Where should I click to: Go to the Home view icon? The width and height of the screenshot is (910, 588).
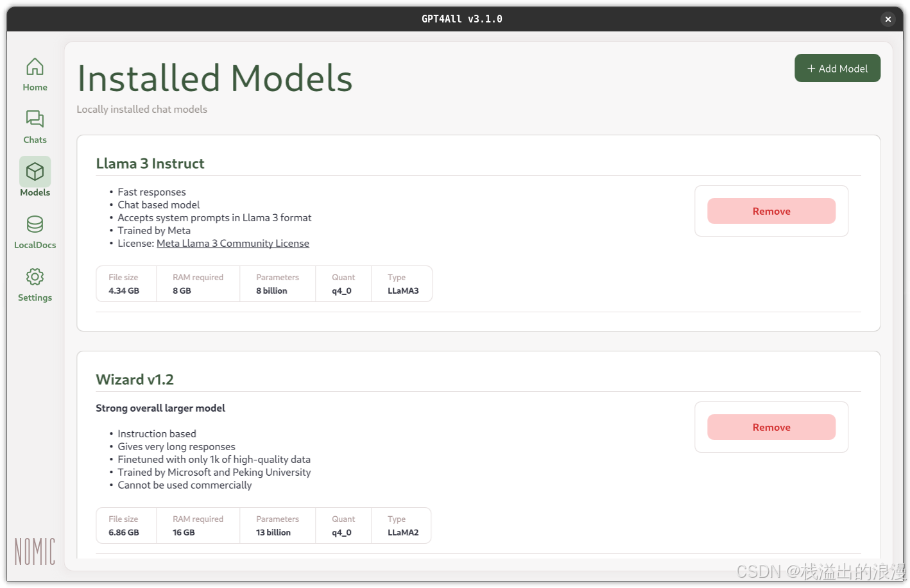coord(35,67)
